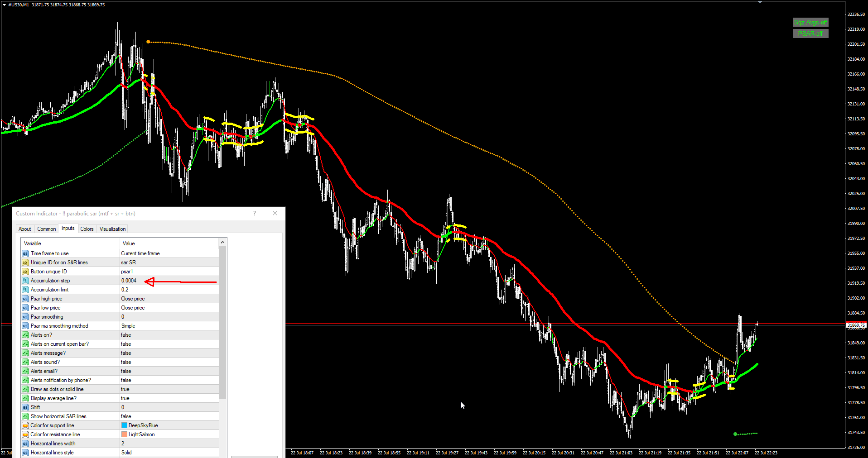This screenshot has height=458, width=868.
Task: Select the 'true' value for Display average line
Action: [x=125, y=398]
